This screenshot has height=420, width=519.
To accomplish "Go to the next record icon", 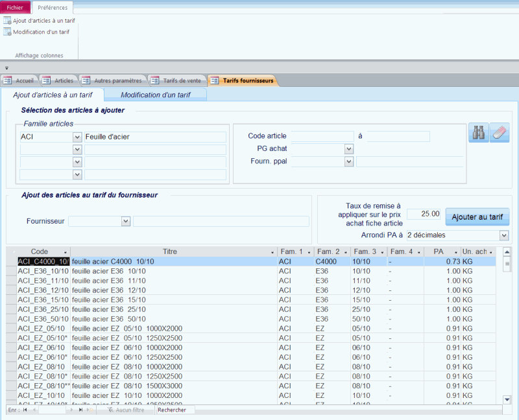I will 70,410.
